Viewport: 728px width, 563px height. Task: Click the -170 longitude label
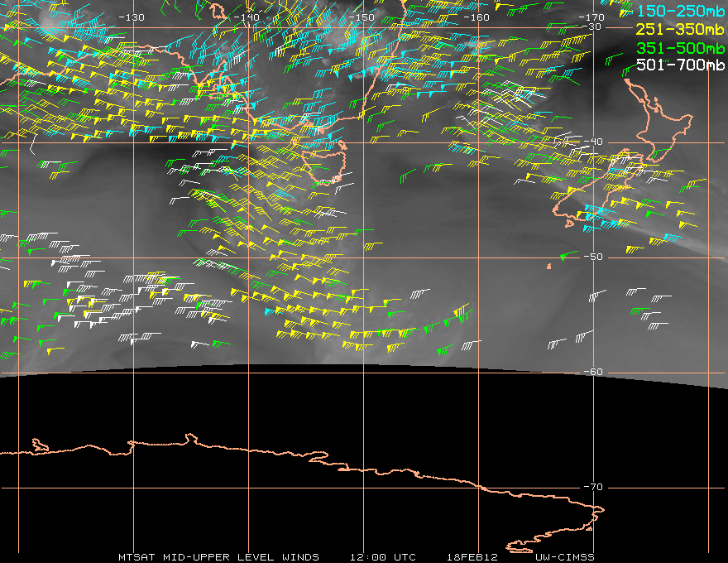click(591, 17)
